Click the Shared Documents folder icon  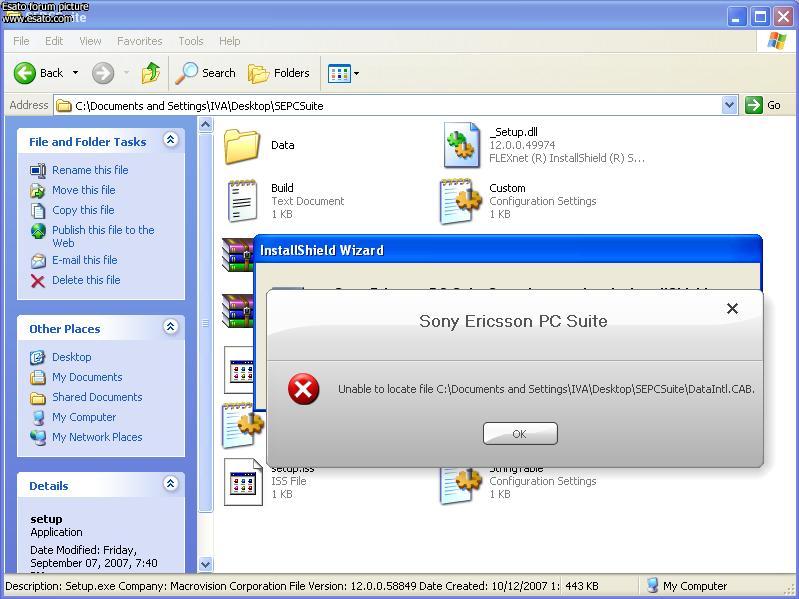38,398
